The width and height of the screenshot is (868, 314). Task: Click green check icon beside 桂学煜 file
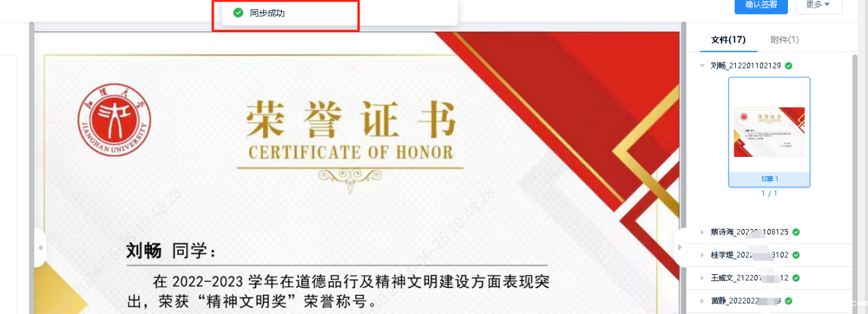[x=796, y=255]
